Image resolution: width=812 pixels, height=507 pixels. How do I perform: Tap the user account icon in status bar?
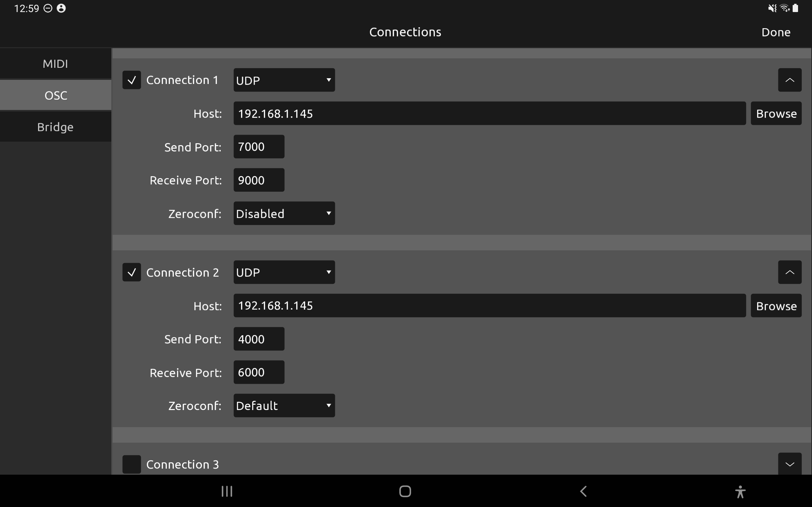61,8
